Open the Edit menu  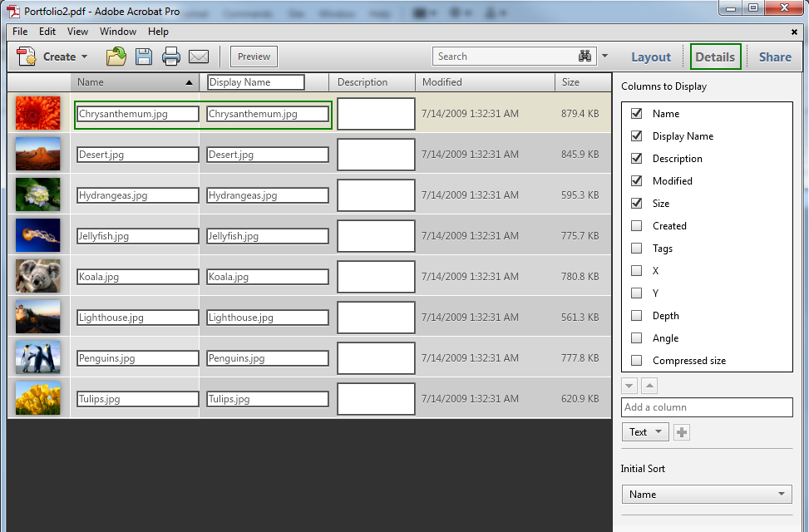coord(47,31)
